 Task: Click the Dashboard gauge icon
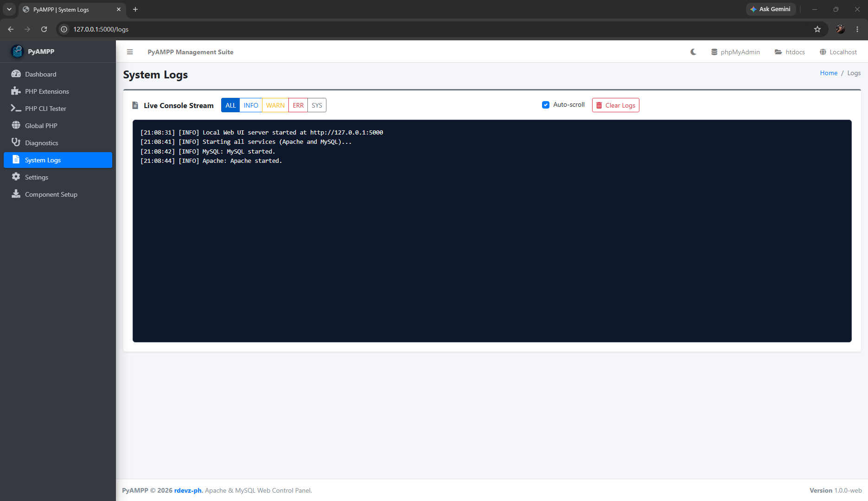click(16, 74)
